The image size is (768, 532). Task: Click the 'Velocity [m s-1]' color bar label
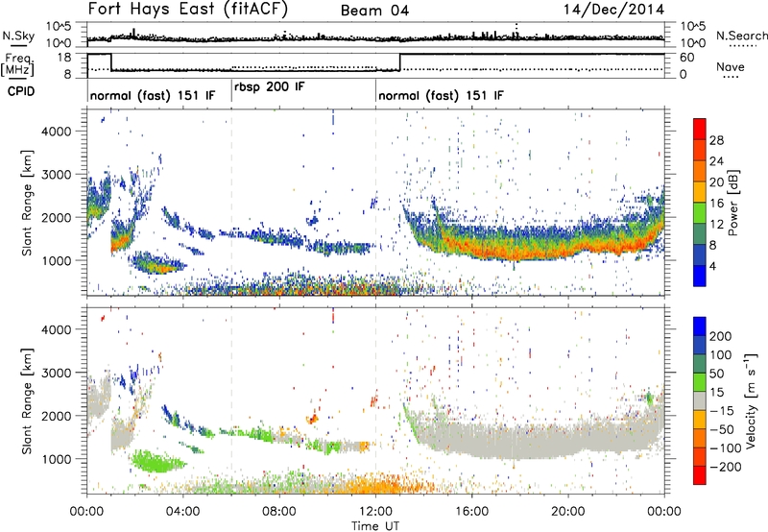(x=750, y=400)
